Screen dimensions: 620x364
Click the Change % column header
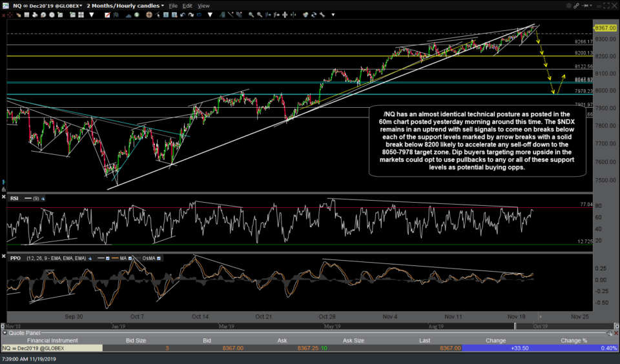coord(573,340)
